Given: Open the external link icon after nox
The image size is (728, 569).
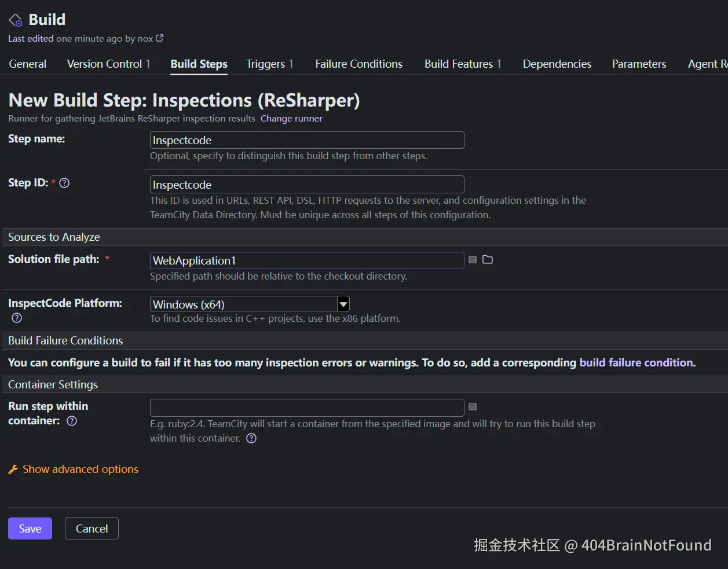Looking at the screenshot, I should [x=160, y=38].
